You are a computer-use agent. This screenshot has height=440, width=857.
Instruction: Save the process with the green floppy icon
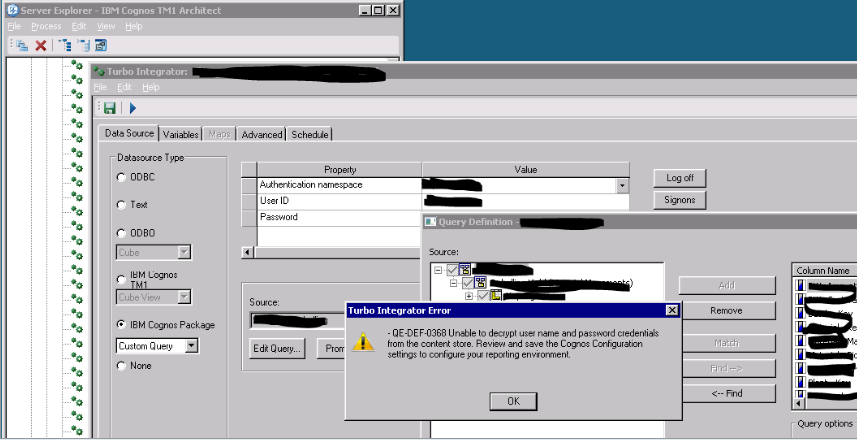coord(110,108)
